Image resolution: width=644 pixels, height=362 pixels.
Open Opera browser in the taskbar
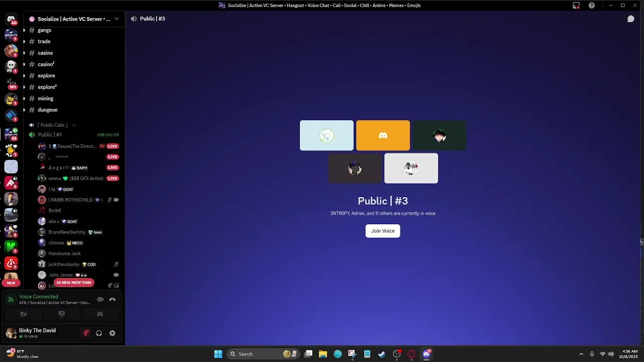[412, 354]
